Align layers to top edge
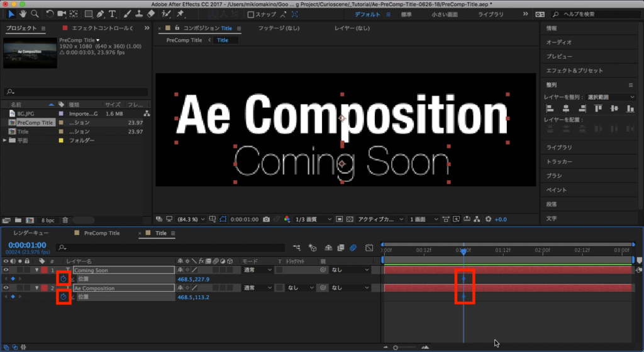The width and height of the screenshot is (644, 352). click(598, 108)
